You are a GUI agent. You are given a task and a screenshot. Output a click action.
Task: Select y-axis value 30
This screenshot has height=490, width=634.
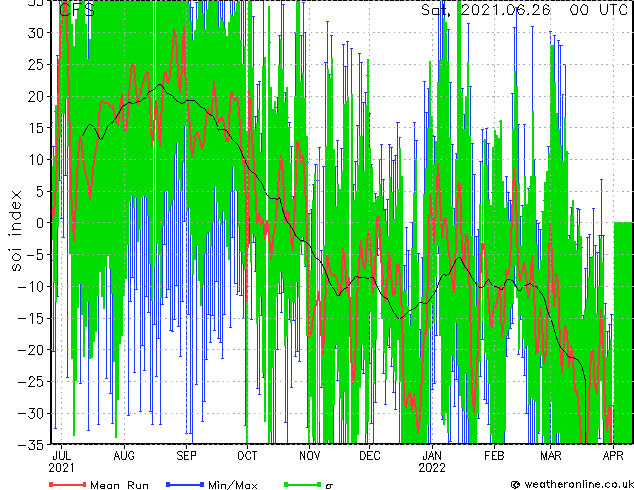(36, 33)
